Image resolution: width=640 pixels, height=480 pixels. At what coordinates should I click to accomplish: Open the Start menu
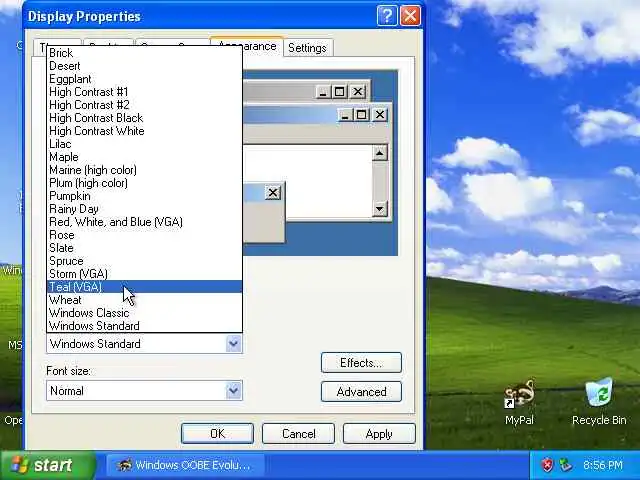48,465
